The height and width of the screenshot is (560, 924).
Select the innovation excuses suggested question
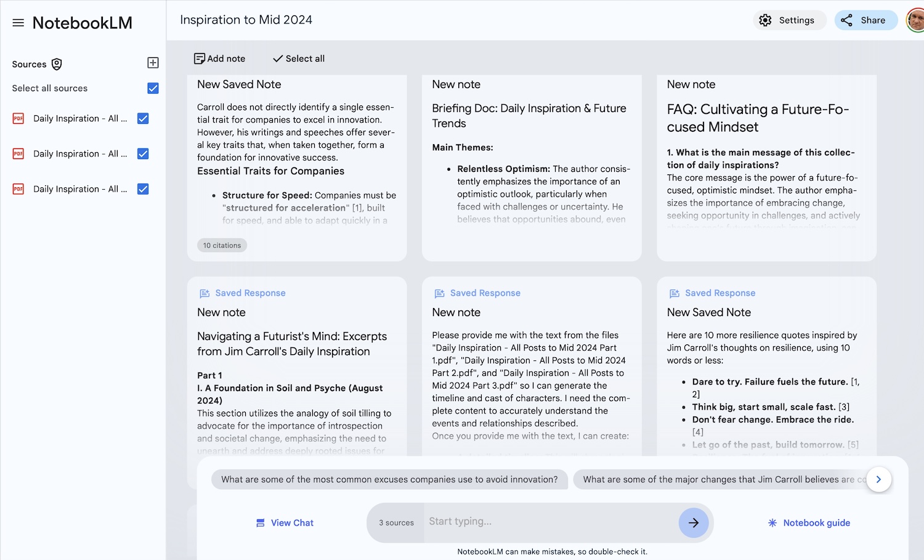[x=389, y=479]
